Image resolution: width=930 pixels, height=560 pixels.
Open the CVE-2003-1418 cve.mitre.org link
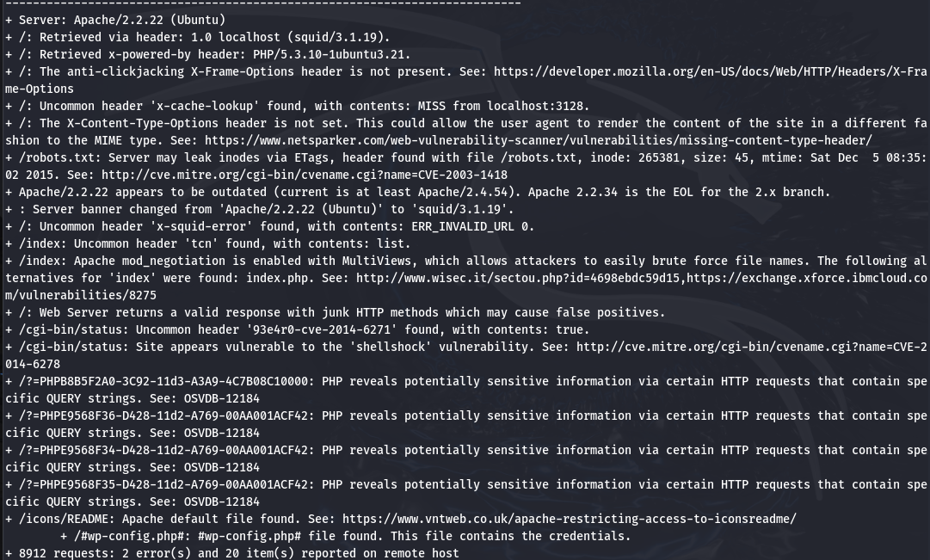point(305,175)
